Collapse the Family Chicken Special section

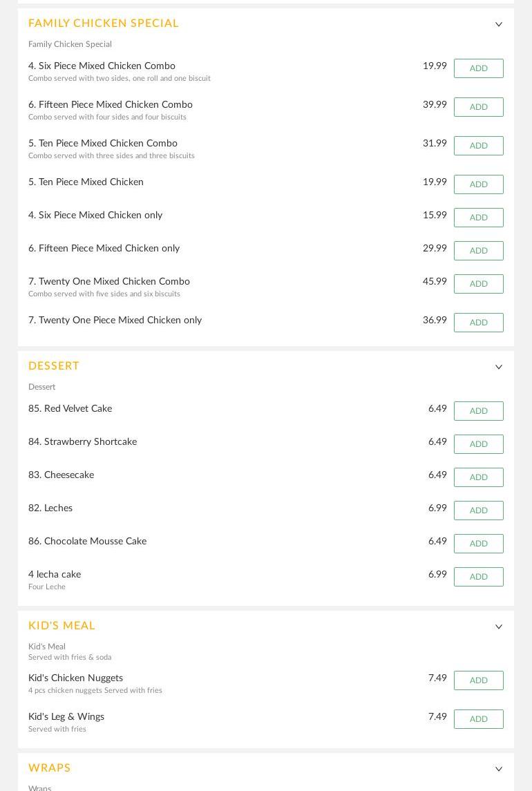click(x=499, y=24)
